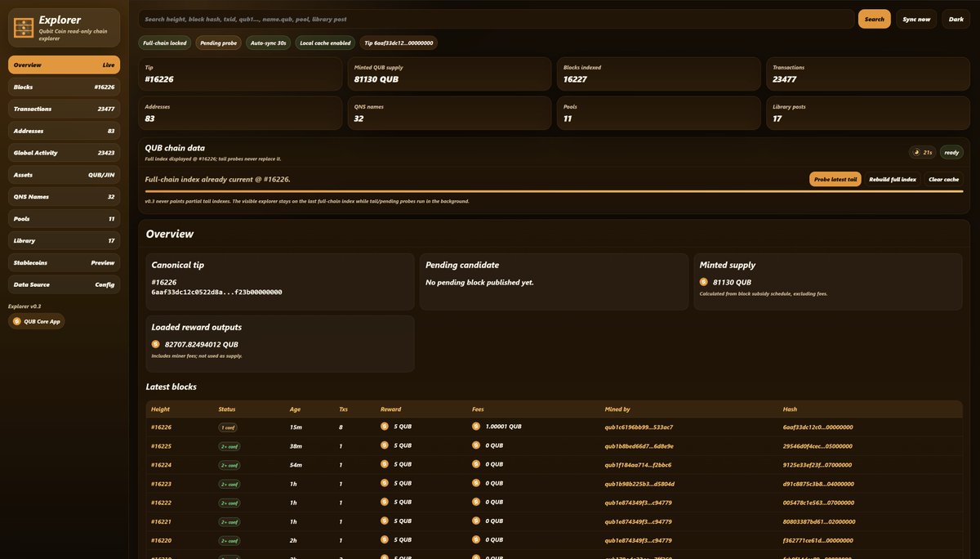Click the coin icon beside 82707.82494012 QUB
The width and height of the screenshot is (980, 559).
point(156,344)
